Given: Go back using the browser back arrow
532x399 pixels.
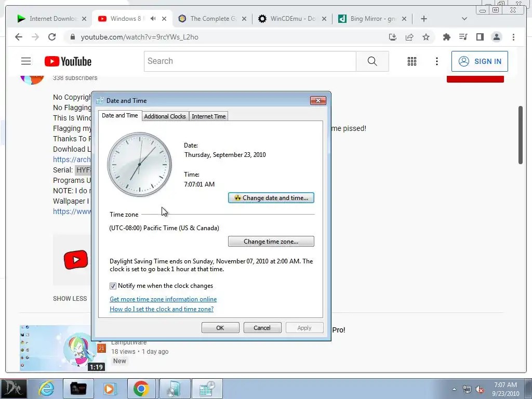Looking at the screenshot, I should point(19,37).
